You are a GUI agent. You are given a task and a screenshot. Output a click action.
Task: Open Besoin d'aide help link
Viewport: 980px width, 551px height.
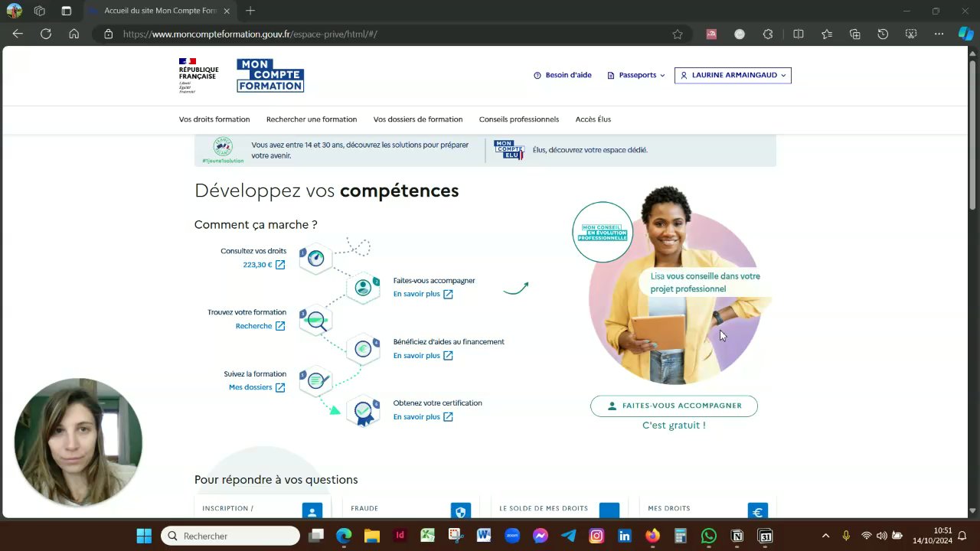click(x=563, y=75)
